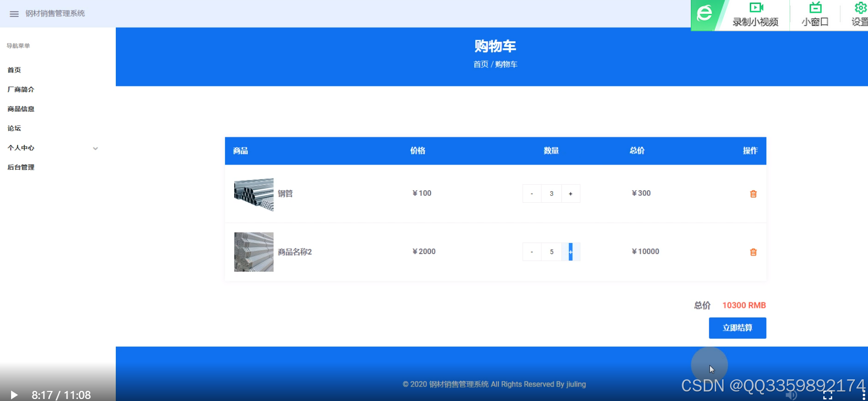Delete 商品名称2 from the cart

point(753,252)
